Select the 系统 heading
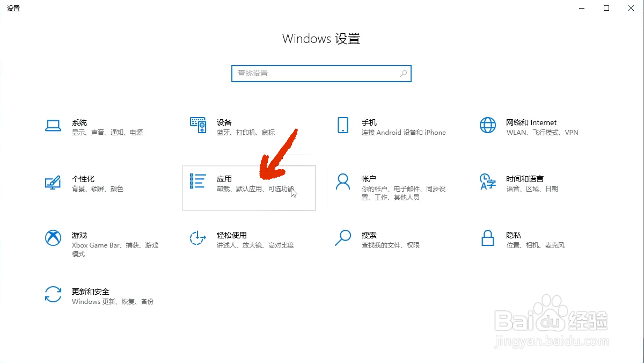 click(x=79, y=122)
